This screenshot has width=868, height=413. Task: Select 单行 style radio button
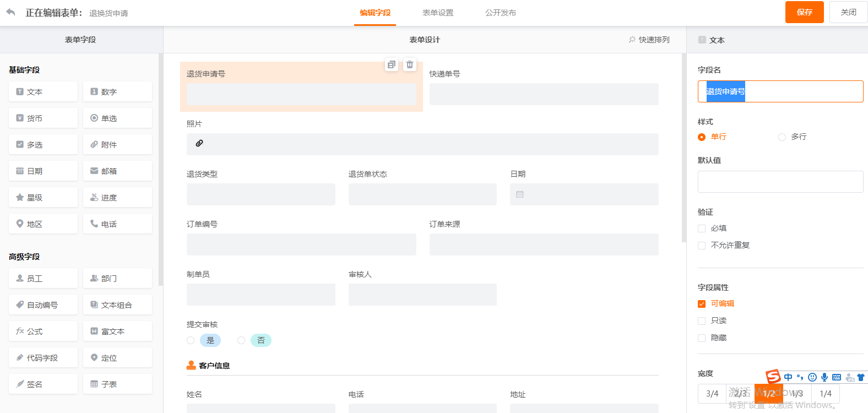coord(702,137)
